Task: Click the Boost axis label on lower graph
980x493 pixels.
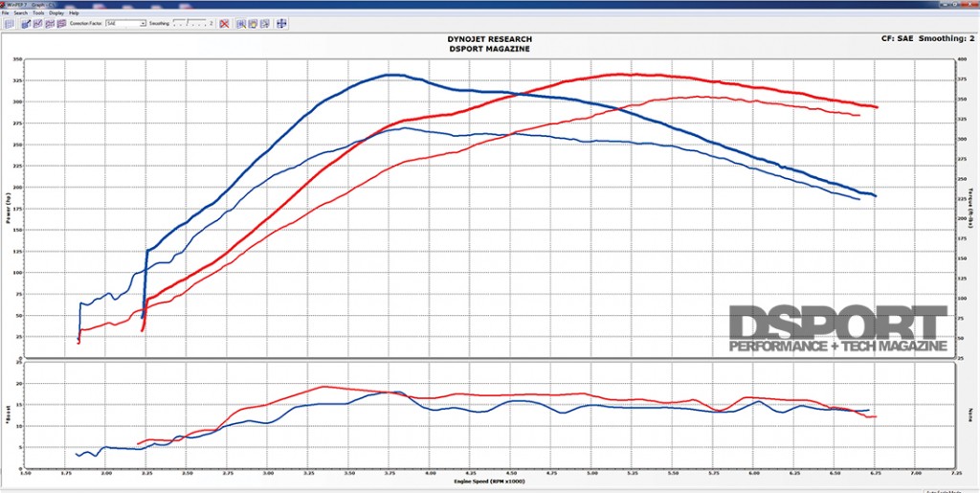Action: 10,415
